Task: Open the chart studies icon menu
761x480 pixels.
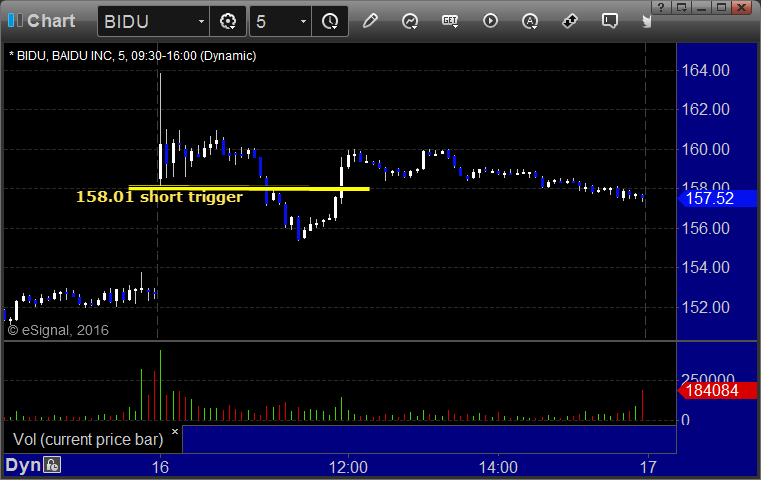Action: [410, 21]
